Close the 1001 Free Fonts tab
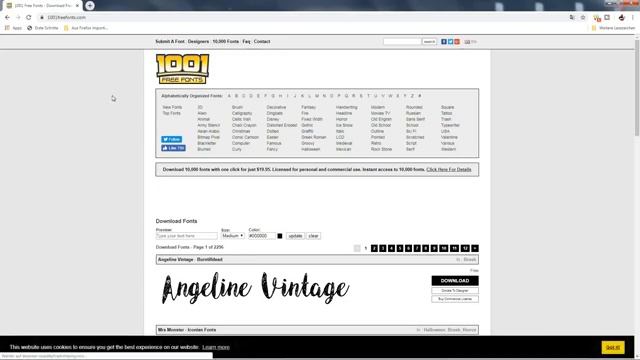The height and width of the screenshot is (360, 640). (x=77, y=6)
